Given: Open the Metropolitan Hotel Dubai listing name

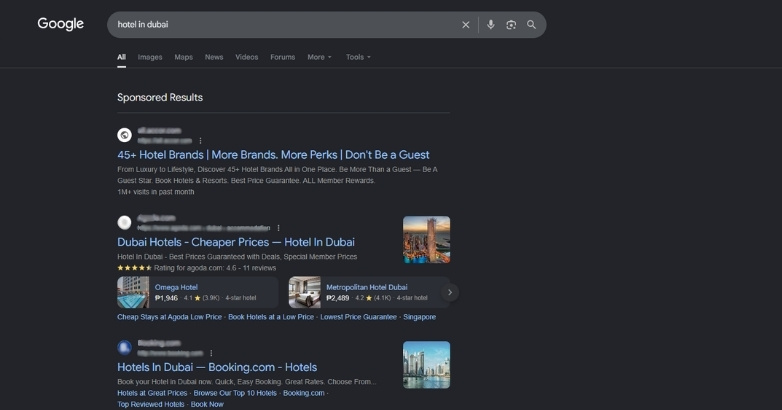Looking at the screenshot, I should [367, 287].
